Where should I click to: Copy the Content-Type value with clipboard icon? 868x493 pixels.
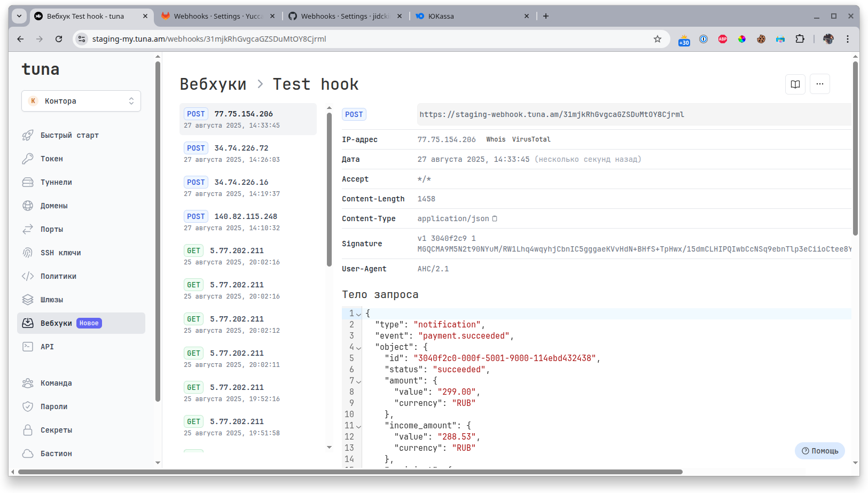[495, 218]
